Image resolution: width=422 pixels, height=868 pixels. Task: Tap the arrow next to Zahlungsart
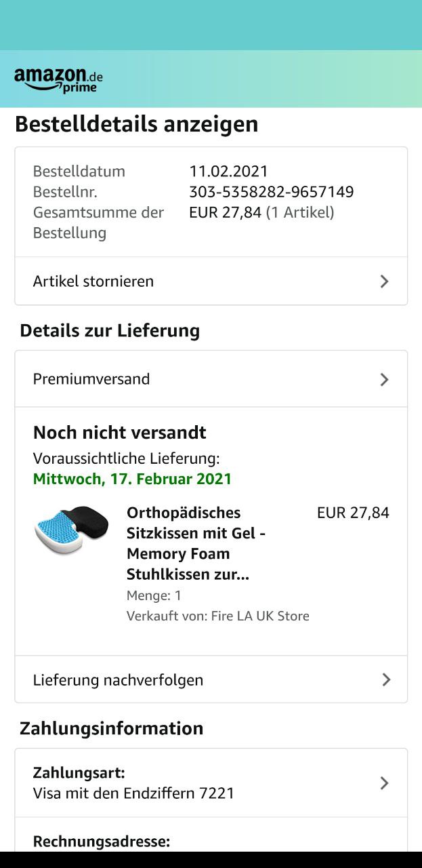[384, 783]
